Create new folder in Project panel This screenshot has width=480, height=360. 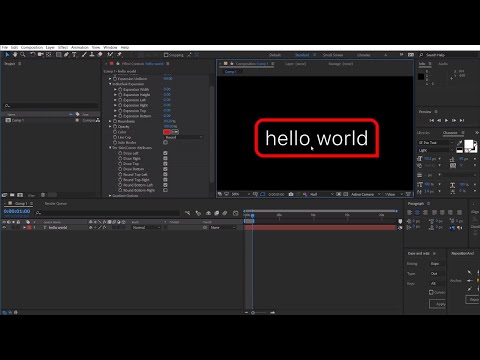coord(12,195)
